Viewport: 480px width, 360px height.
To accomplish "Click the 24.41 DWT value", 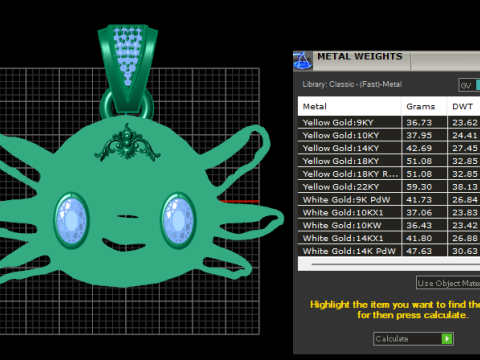I will click(x=465, y=135).
